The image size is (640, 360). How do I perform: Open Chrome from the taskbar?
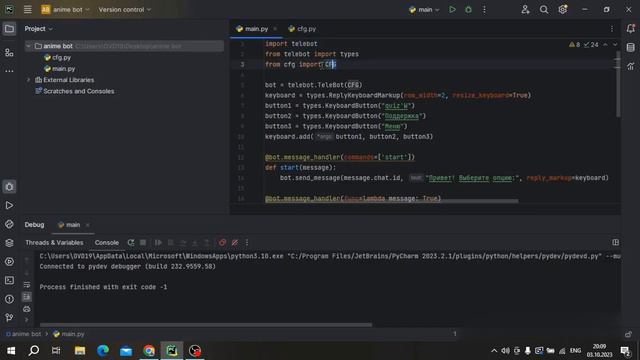[149, 351]
